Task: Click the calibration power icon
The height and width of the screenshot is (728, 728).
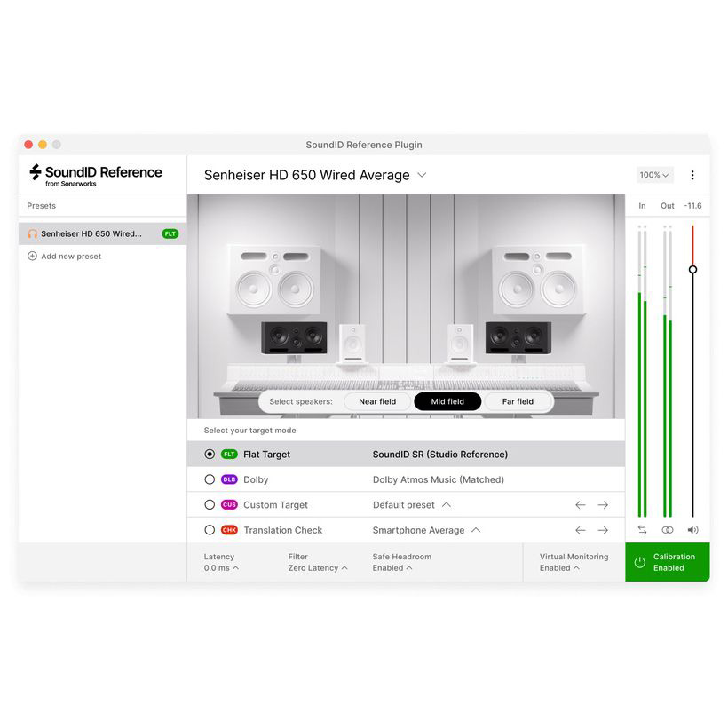Action: (x=640, y=562)
